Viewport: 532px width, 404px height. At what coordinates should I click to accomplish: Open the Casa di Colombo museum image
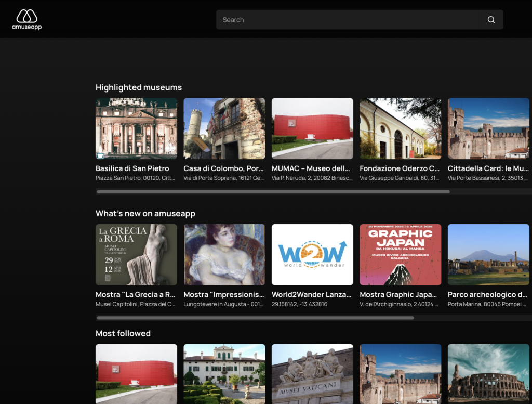[x=224, y=128]
